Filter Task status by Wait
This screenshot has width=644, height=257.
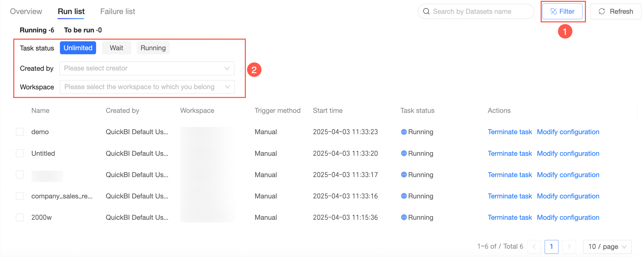pos(116,48)
